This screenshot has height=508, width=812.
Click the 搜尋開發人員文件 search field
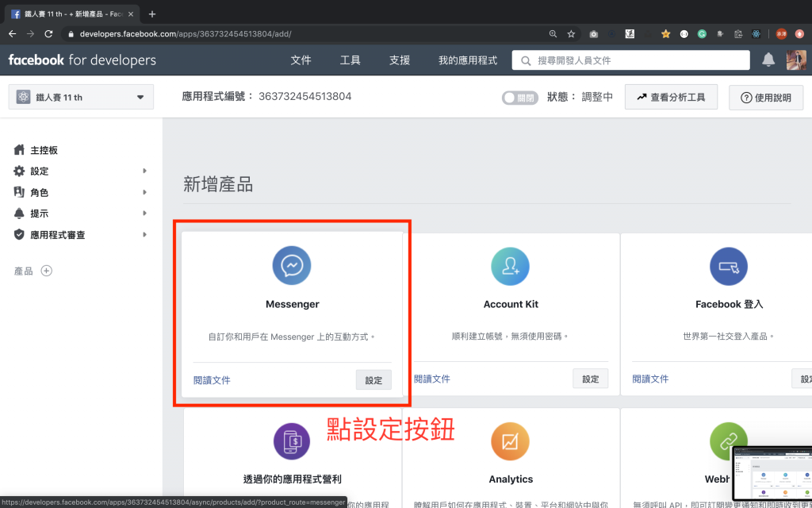pyautogui.click(x=630, y=60)
